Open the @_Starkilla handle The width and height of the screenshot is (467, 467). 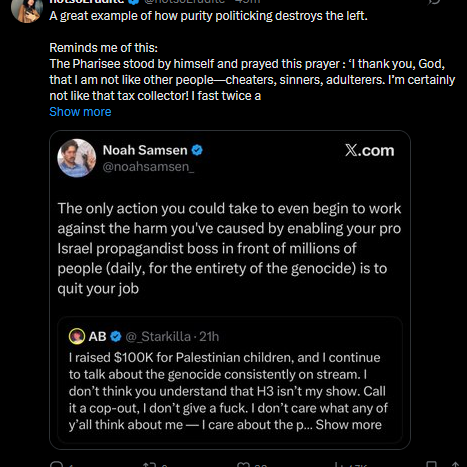pyautogui.click(x=158, y=337)
